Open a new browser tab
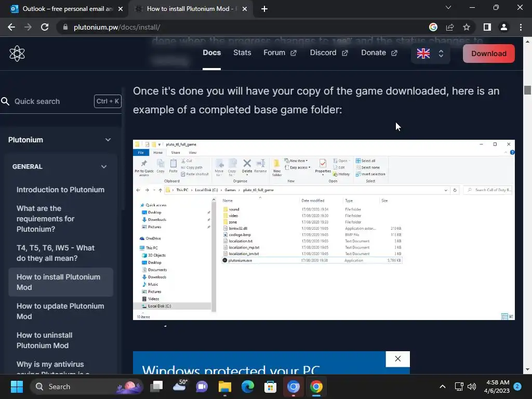 point(264,9)
